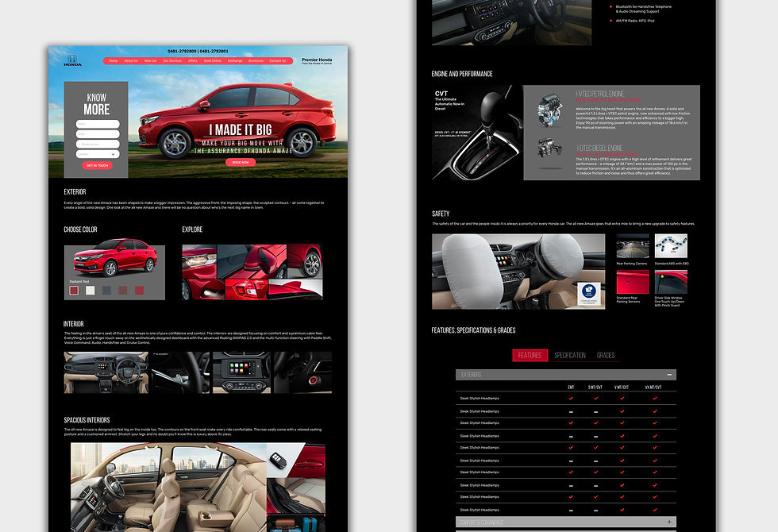Click the Honda logo in the header
Viewport: 778px width, 532px height.
[x=72, y=60]
